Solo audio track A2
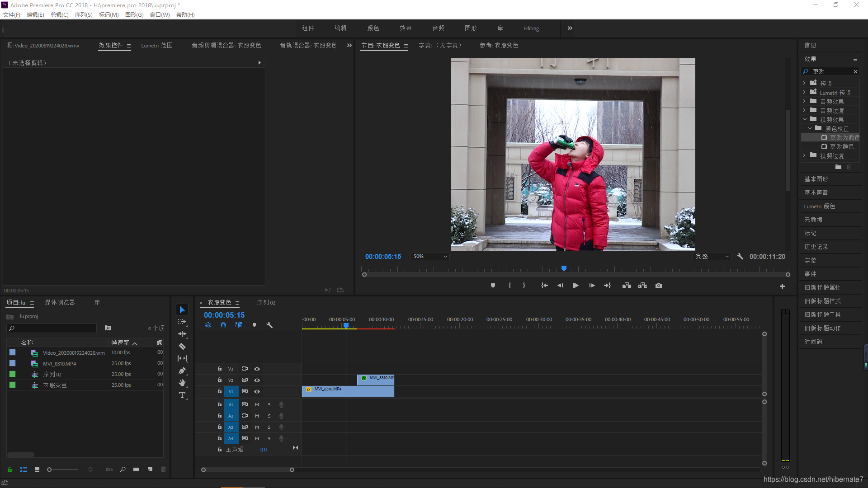Image resolution: width=868 pixels, height=488 pixels. [x=269, y=416]
